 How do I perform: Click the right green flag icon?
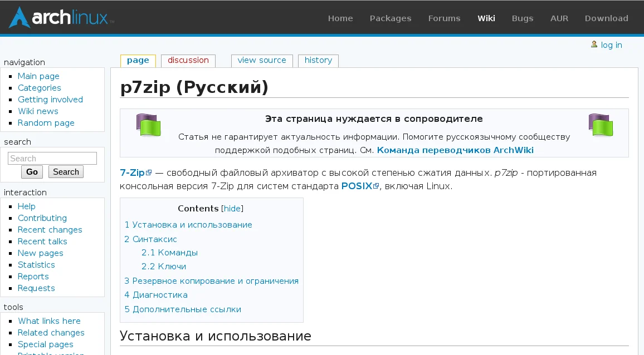601,125
